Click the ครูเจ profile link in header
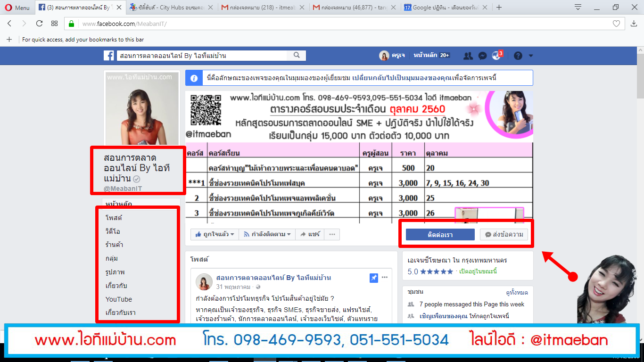 392,56
